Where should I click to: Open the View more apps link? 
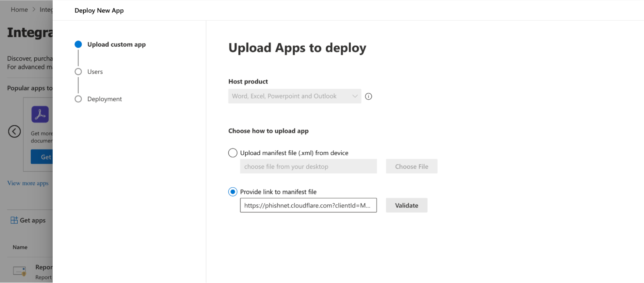pos(28,183)
